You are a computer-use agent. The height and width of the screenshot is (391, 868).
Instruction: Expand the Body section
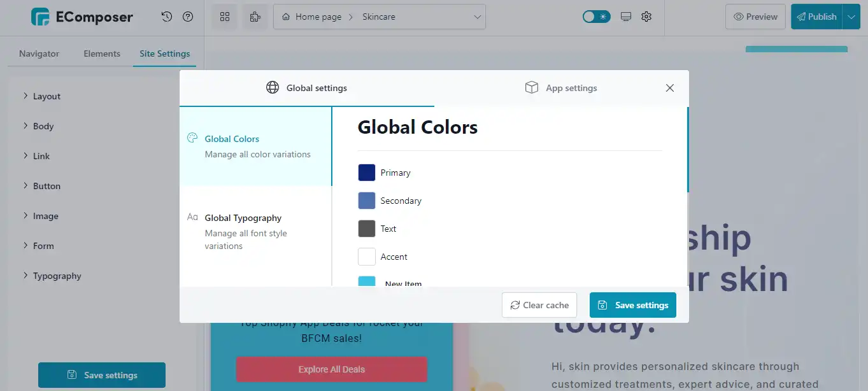(39, 126)
